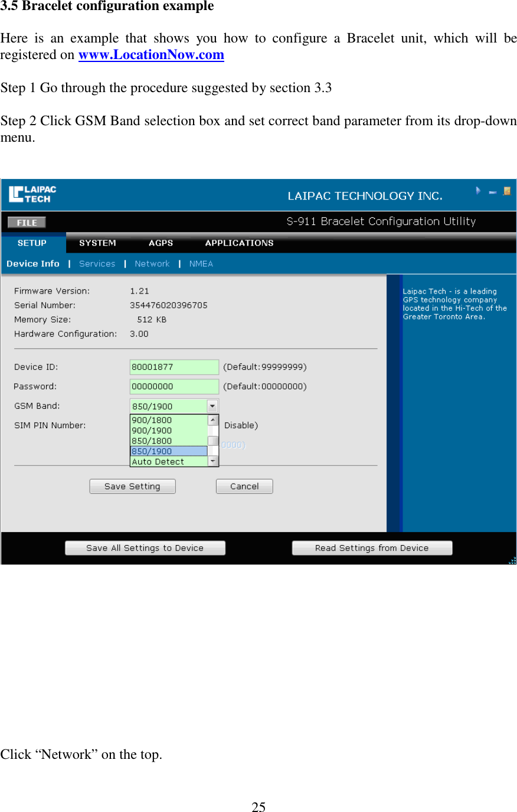
Task: Click the Save Setting button
Action: (x=132, y=486)
